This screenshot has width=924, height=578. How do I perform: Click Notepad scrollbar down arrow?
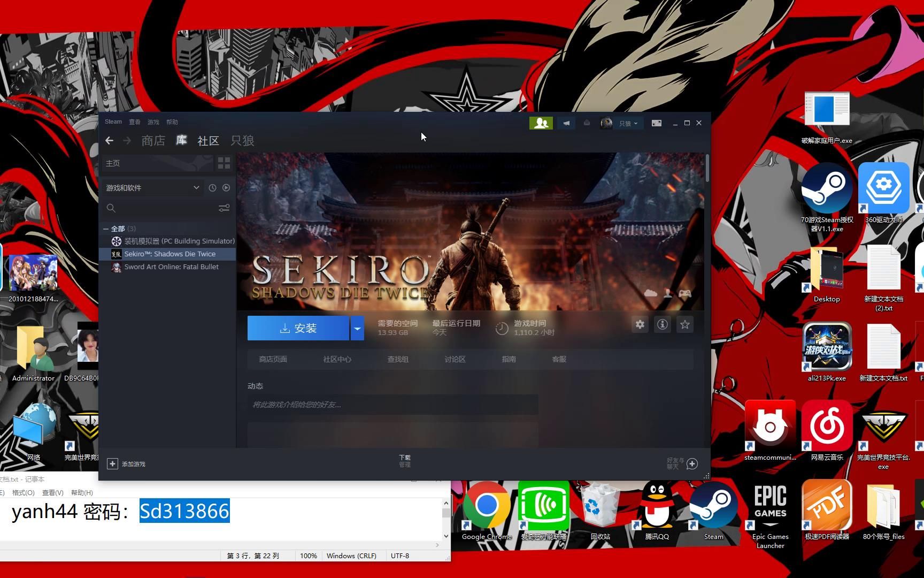446,536
